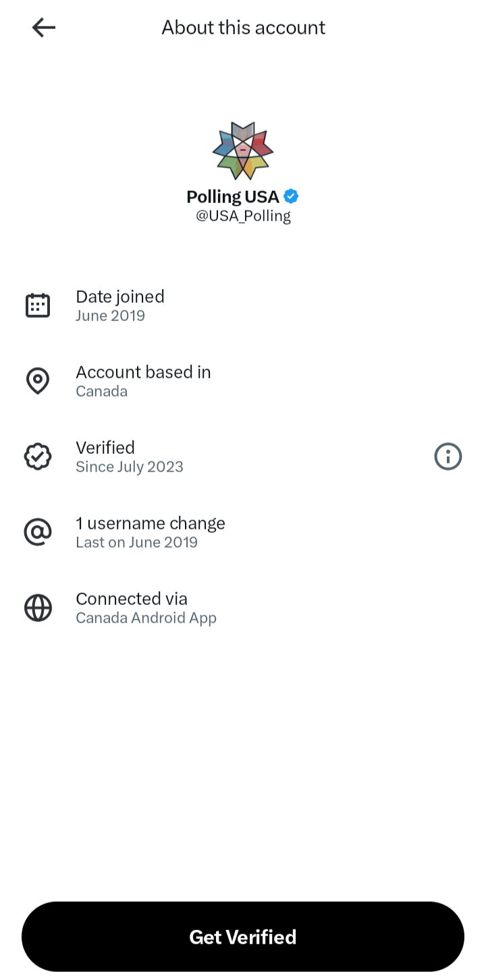This screenshot has width=486, height=980.
Task: Tap the 1 username change label
Action: coord(151,523)
